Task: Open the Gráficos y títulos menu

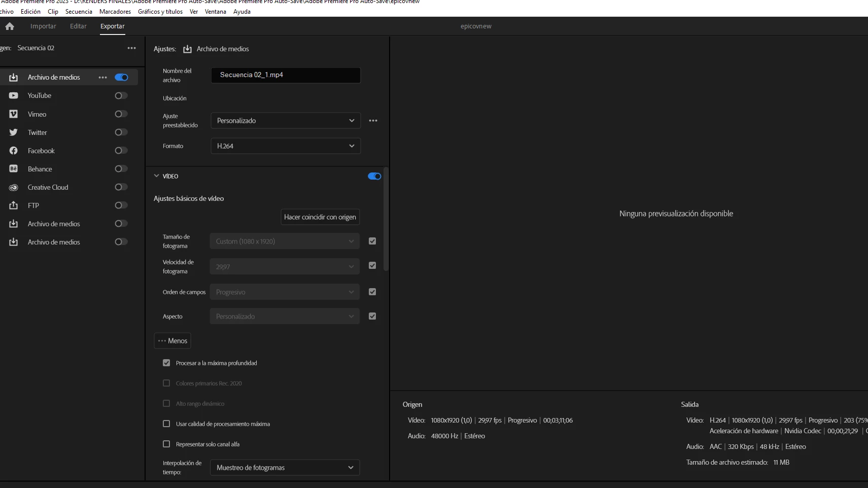Action: click(160, 12)
